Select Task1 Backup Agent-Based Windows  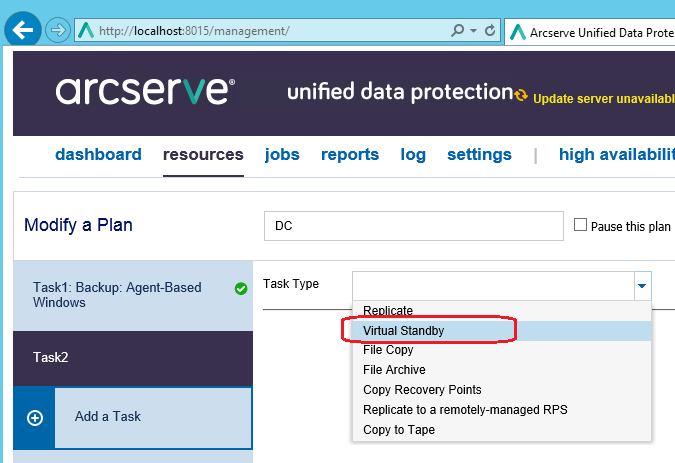click(117, 295)
